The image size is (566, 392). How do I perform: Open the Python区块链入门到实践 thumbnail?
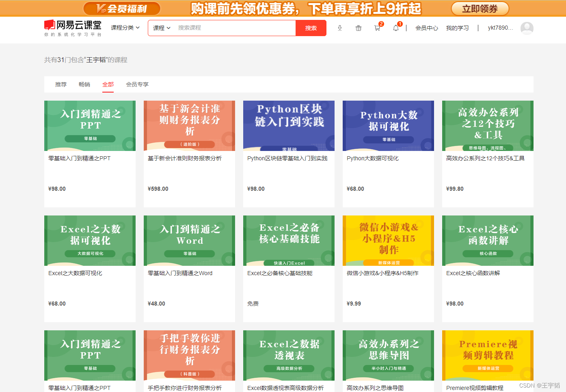coord(289,126)
